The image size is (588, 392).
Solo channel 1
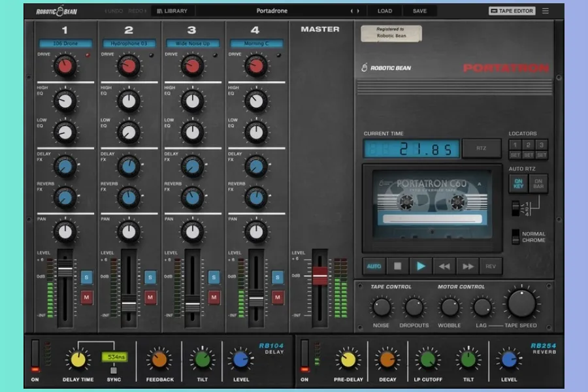click(87, 277)
